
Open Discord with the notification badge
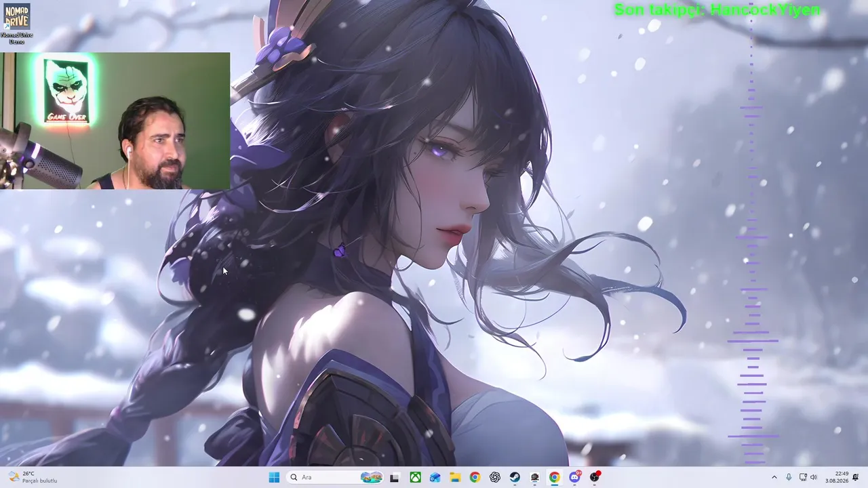click(x=575, y=477)
